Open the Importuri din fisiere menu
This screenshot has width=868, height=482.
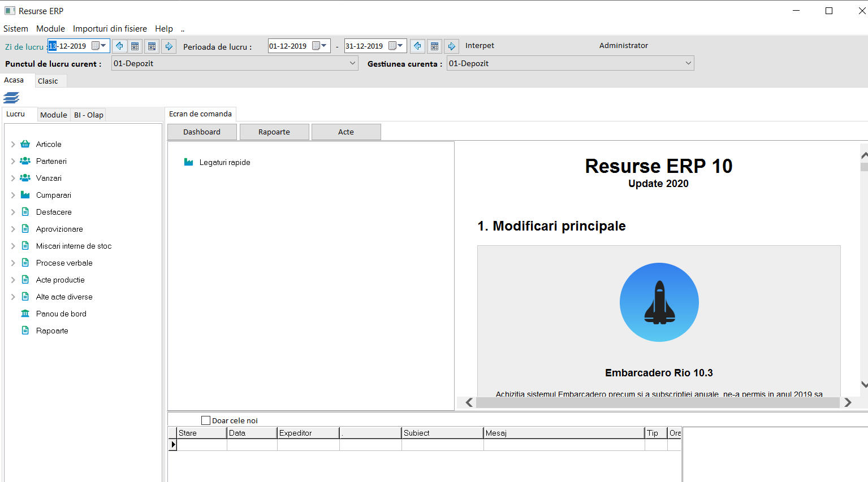click(x=110, y=29)
